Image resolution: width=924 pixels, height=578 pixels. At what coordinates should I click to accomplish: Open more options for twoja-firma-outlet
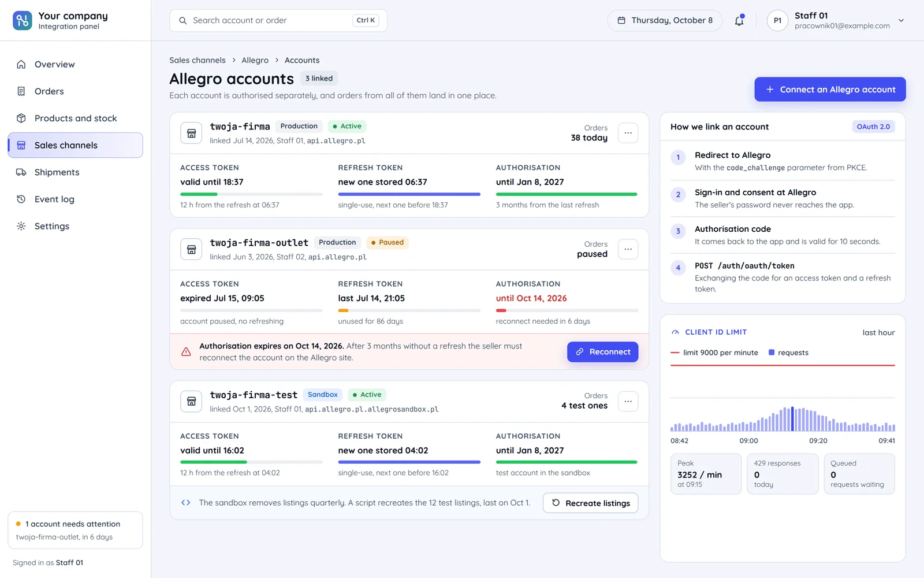click(628, 249)
